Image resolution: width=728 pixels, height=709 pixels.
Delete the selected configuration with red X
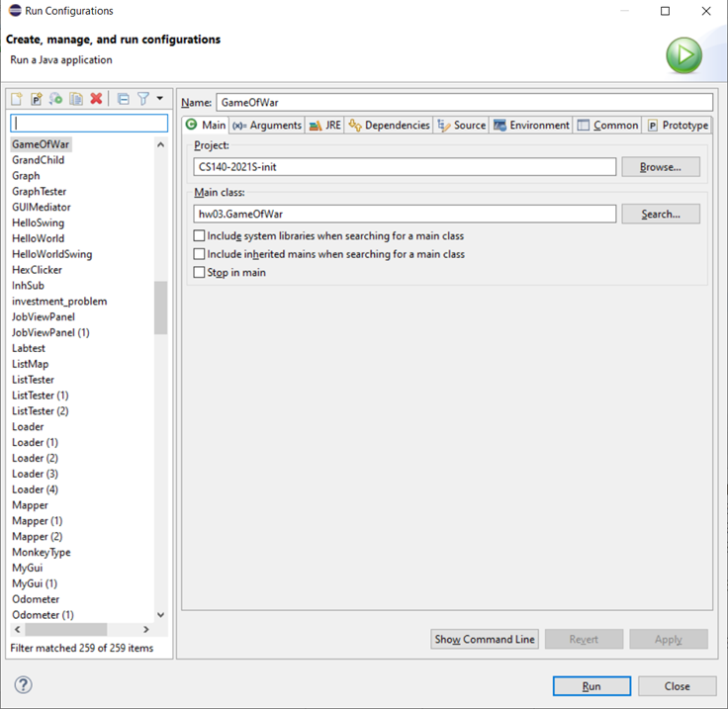[x=96, y=99]
